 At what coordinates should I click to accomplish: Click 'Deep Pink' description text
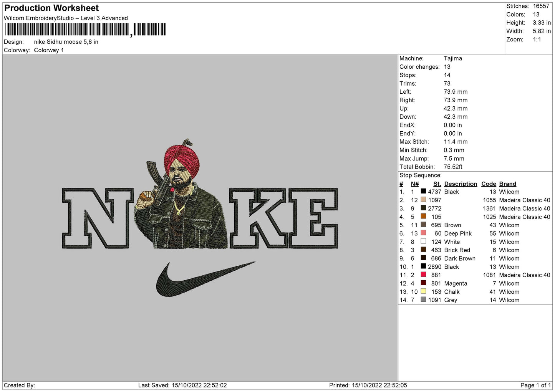click(x=458, y=233)
